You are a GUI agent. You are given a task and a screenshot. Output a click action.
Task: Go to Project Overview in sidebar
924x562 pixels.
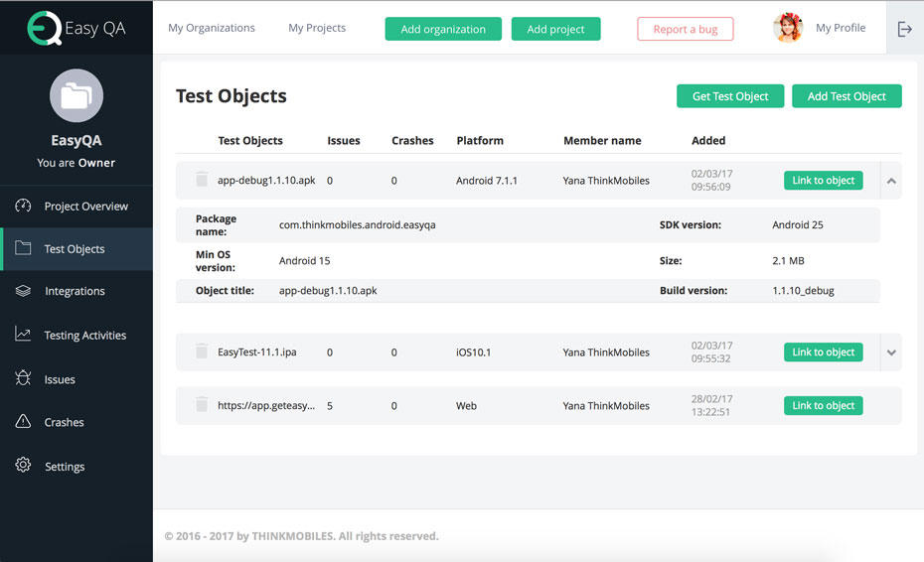click(x=85, y=207)
